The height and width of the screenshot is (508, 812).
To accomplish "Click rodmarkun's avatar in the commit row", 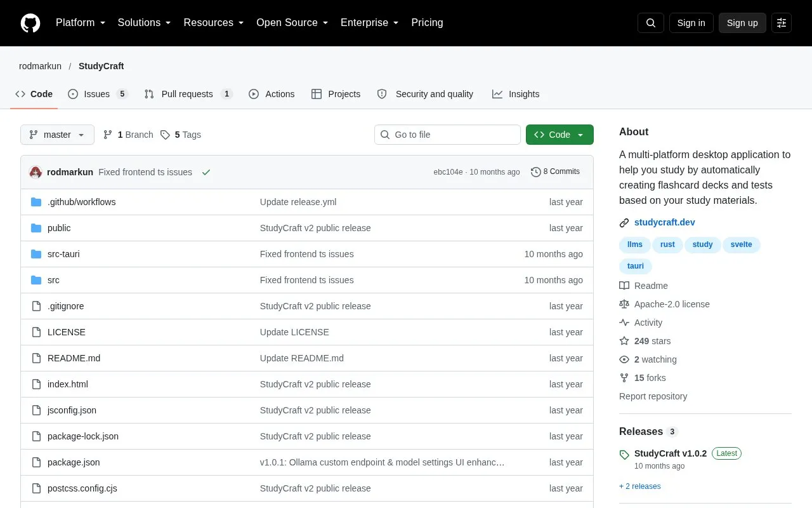I will tap(36, 172).
